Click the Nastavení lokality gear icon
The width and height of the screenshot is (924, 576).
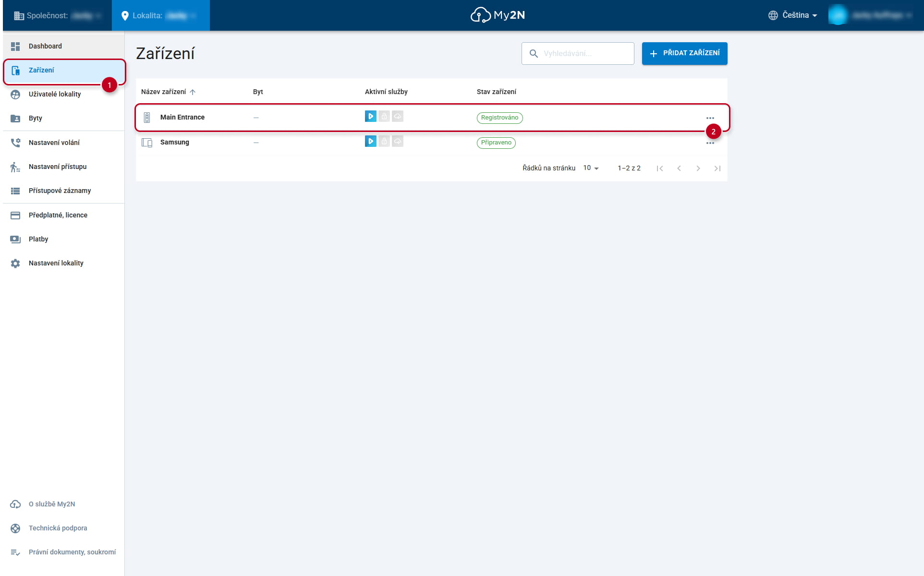click(15, 264)
